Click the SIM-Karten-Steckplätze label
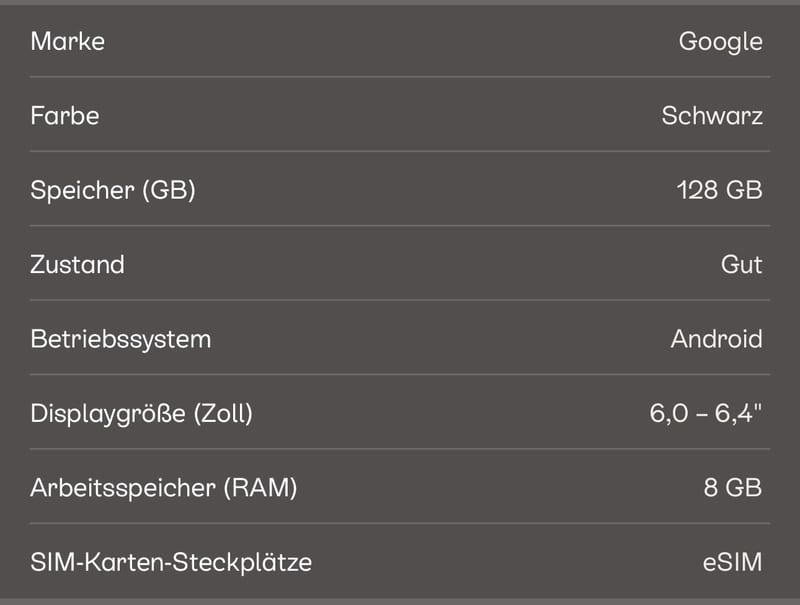Screen dimensions: 800x605 coord(171,563)
